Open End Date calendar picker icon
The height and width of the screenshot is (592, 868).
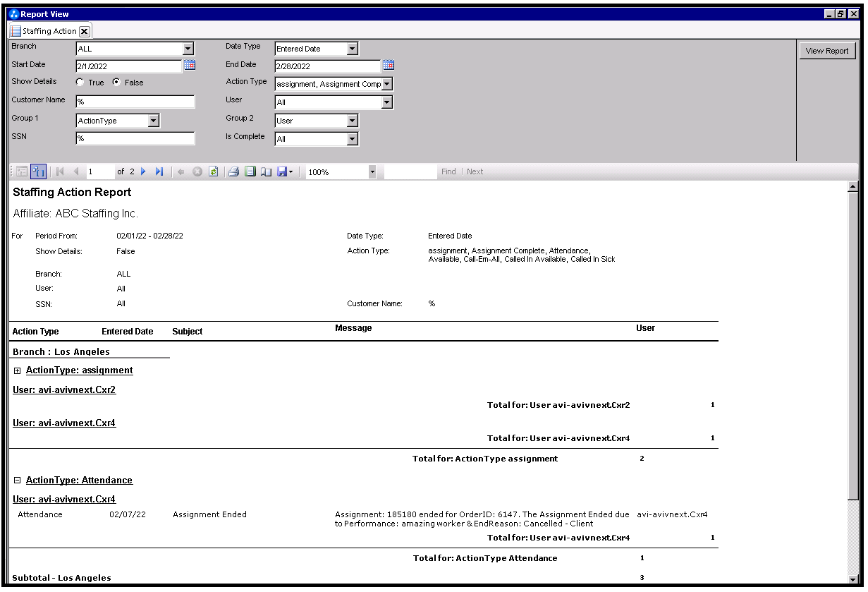click(388, 65)
